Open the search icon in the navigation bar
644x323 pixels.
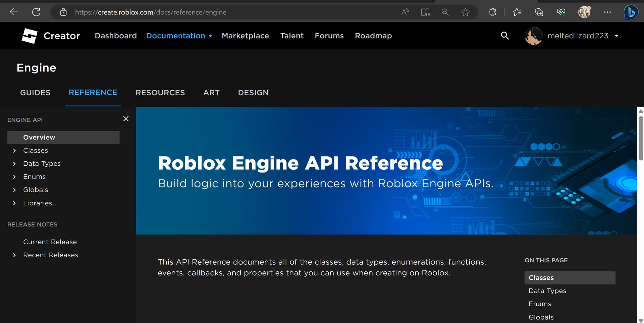click(x=505, y=36)
